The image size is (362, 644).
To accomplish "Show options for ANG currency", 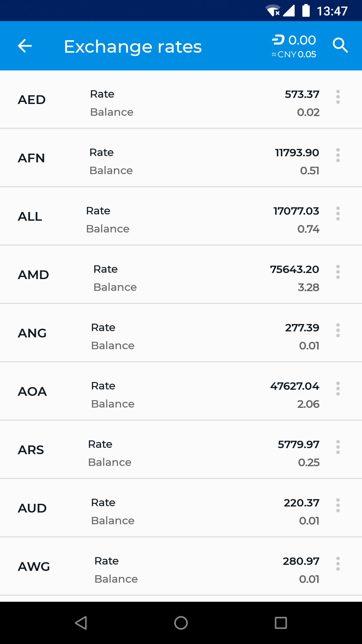I will click(x=338, y=330).
